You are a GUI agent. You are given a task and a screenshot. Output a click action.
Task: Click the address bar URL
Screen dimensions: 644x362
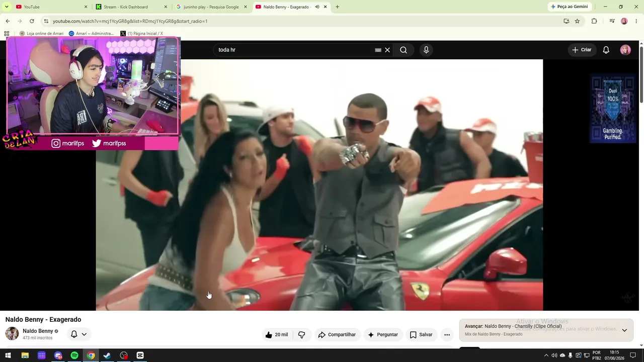130,21
